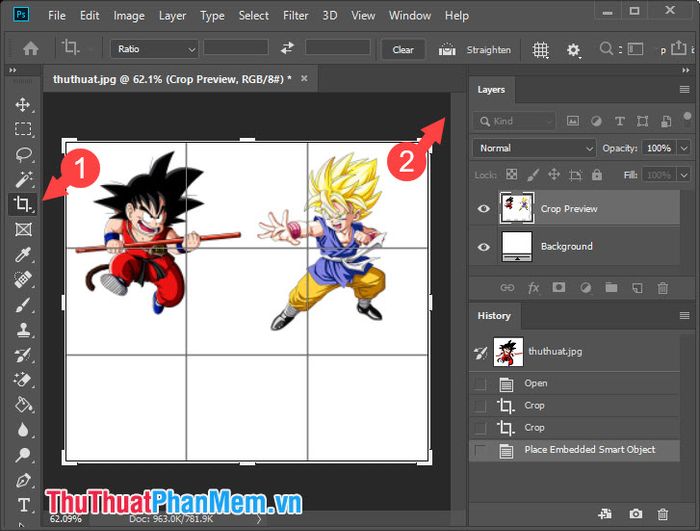This screenshot has height=531, width=700.
Task: Open crop settings gear menu
Action: pos(573,50)
